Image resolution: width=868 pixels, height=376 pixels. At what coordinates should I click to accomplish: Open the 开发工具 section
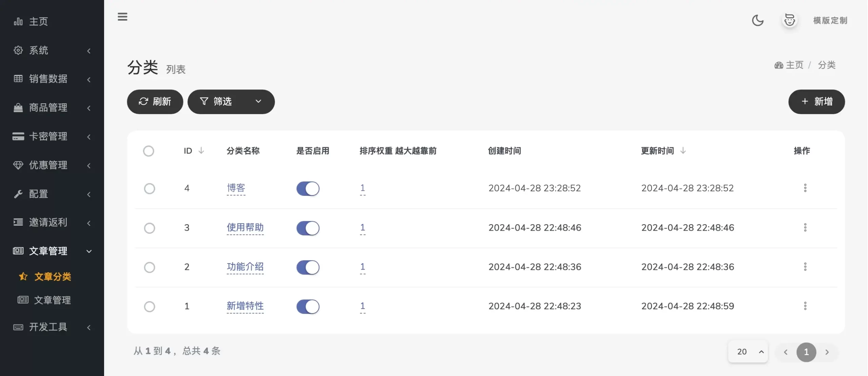(47, 327)
